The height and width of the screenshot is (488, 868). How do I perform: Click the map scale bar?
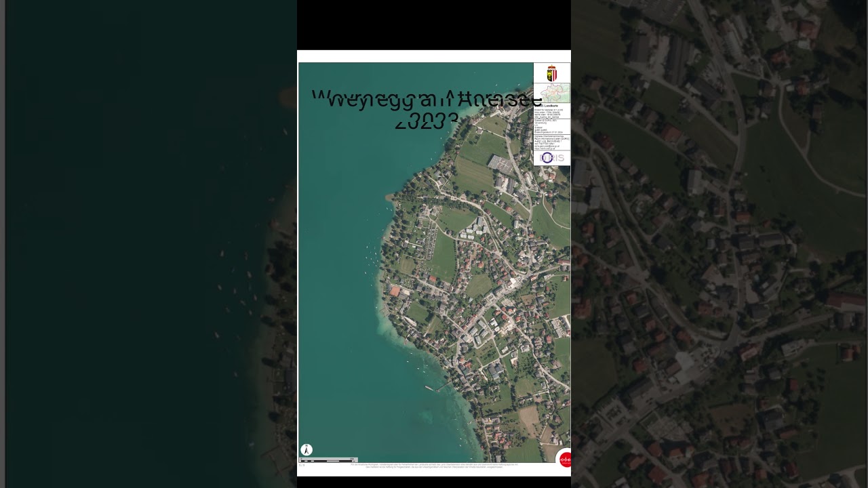[328, 460]
